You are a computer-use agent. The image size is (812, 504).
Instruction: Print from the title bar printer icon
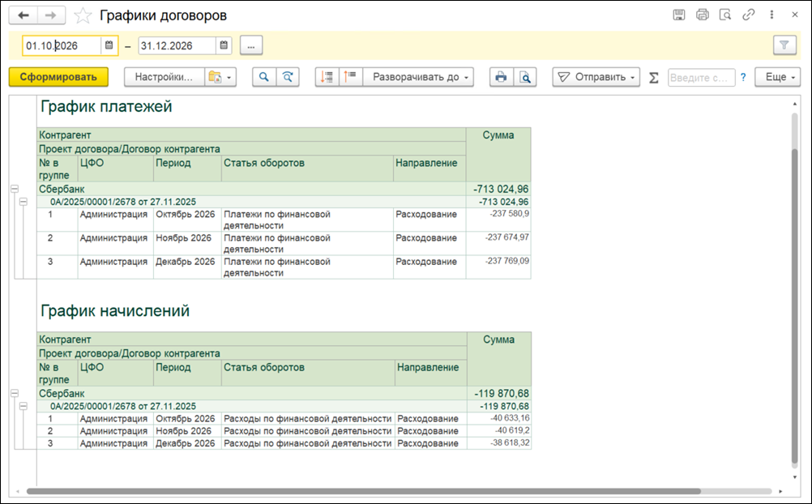pos(703,15)
